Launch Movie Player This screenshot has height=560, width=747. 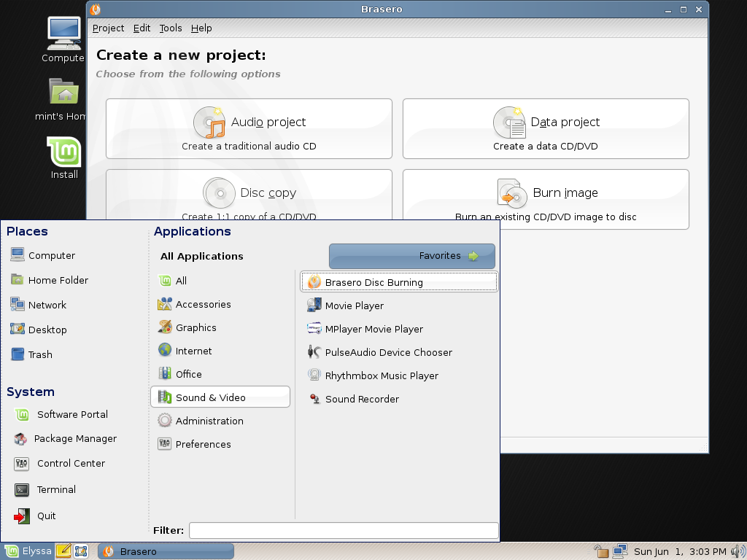[x=399, y=306]
